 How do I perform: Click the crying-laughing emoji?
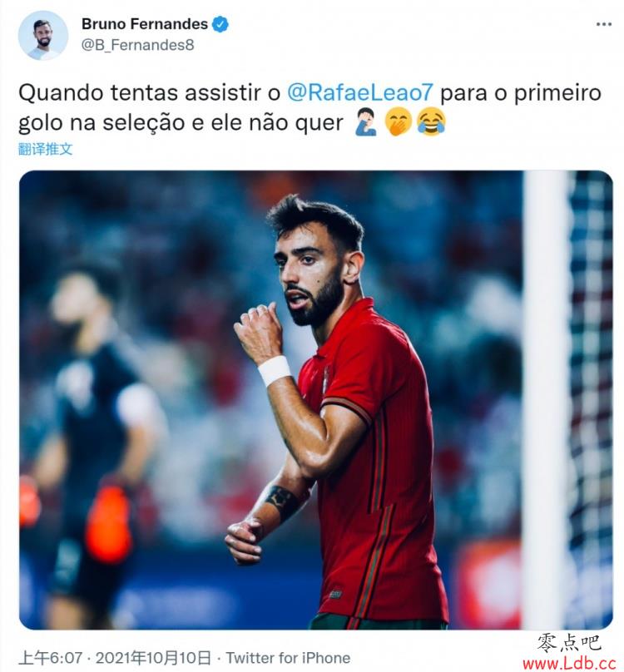pyautogui.click(x=431, y=122)
